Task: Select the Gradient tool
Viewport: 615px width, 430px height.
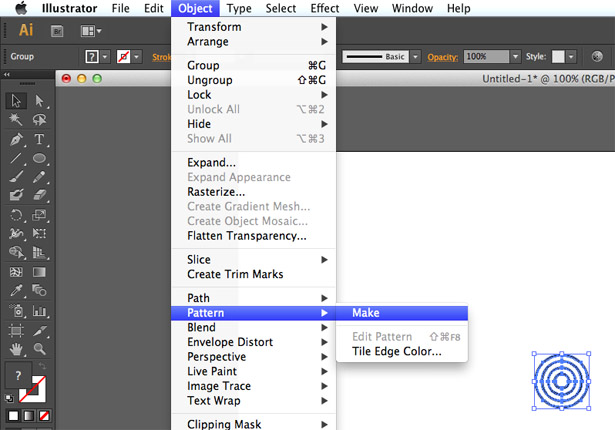Action: 39,272
